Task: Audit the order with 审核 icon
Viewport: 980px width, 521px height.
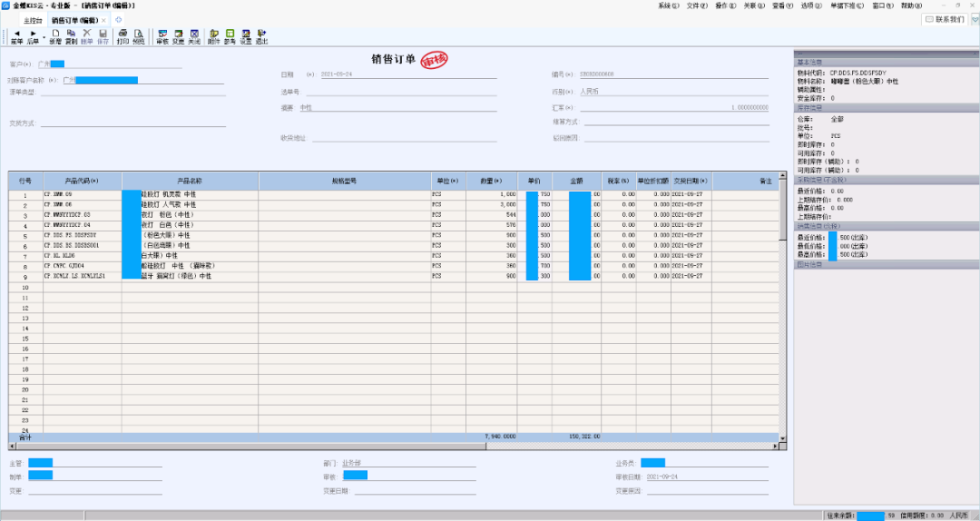Action: coord(162,37)
